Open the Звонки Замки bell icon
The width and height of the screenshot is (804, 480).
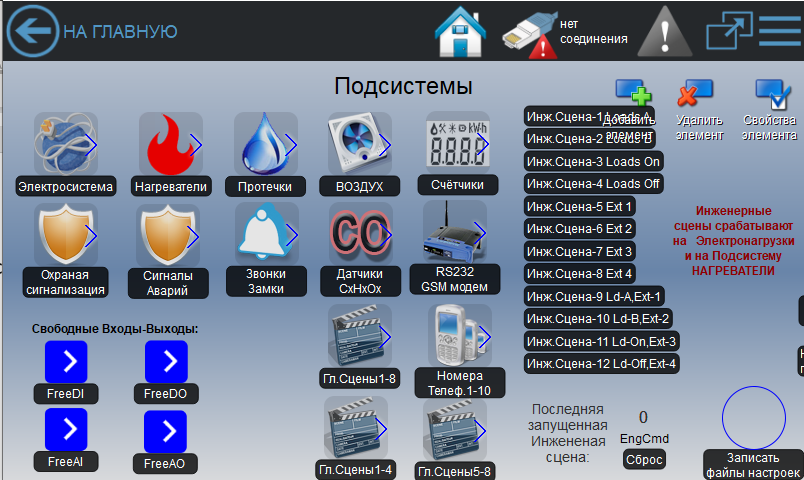coord(266,234)
